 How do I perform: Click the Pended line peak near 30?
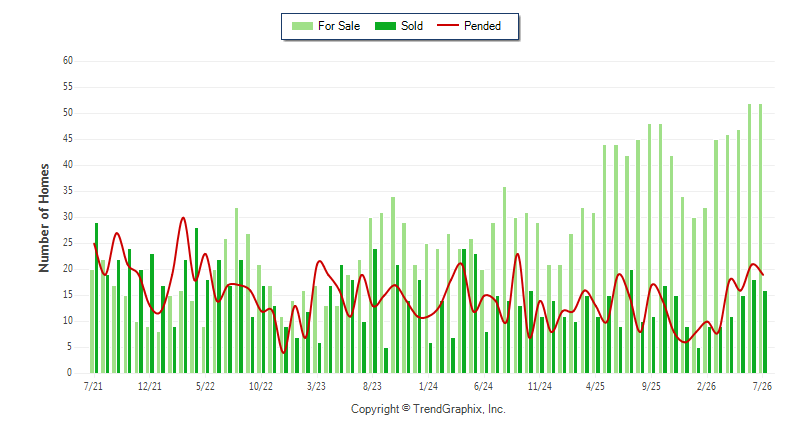[183, 218]
